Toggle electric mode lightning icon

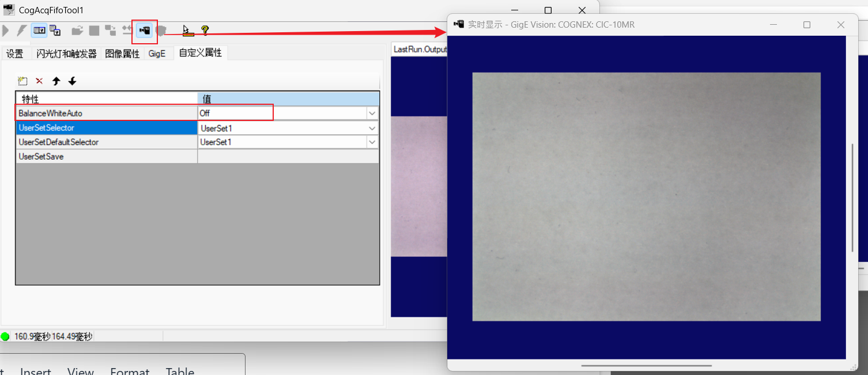(x=22, y=31)
